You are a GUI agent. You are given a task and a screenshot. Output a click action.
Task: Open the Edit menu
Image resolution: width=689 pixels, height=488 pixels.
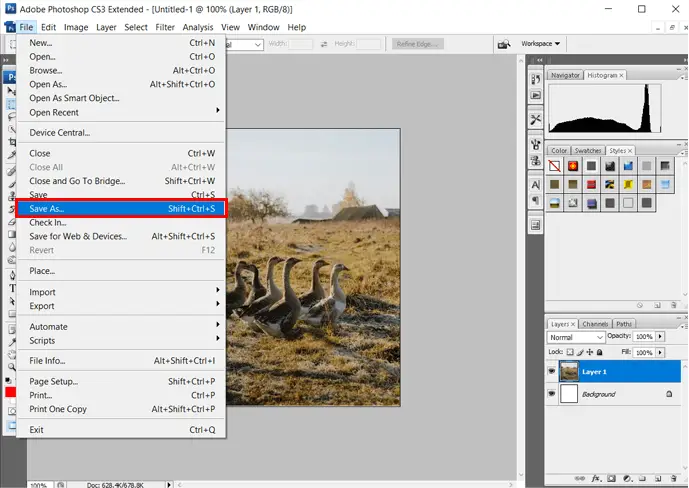coord(48,27)
